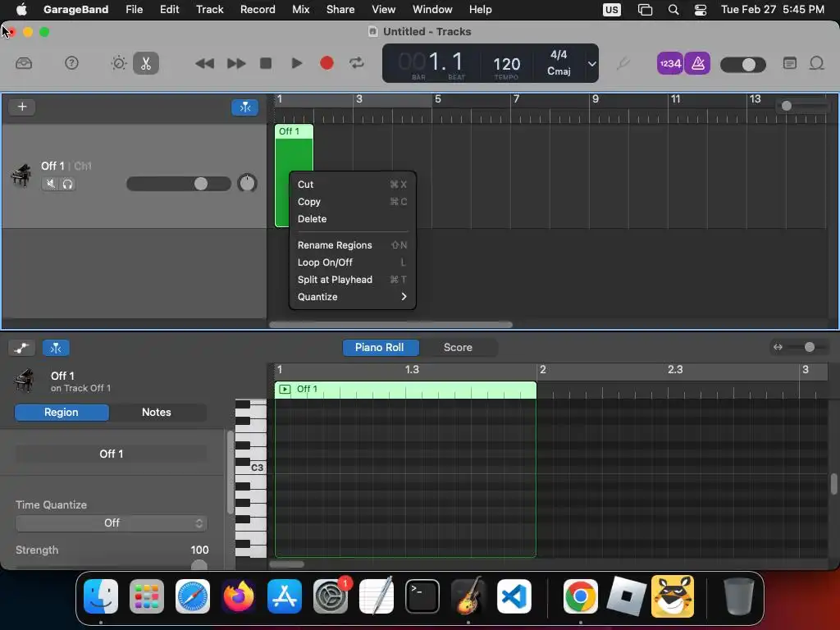Open Safari from the Dock

coord(193,596)
